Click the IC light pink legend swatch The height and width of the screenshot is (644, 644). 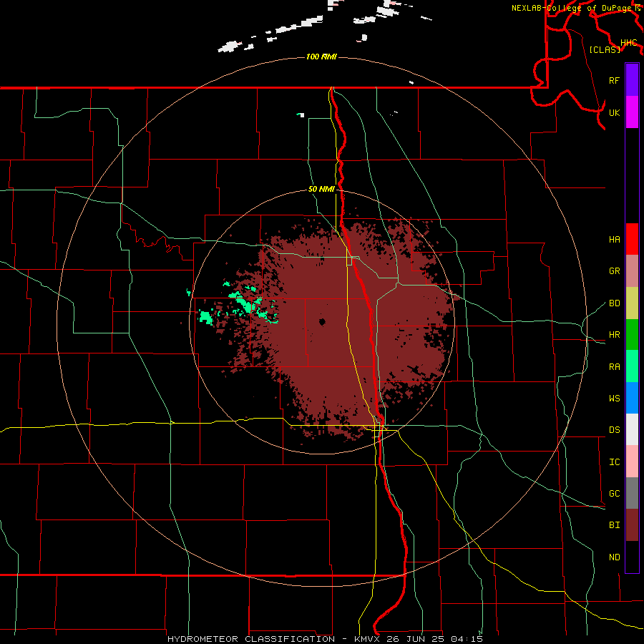coord(632,462)
